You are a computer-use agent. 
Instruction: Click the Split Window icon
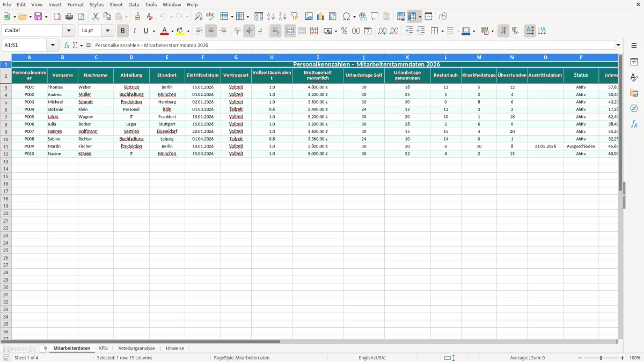click(428, 17)
